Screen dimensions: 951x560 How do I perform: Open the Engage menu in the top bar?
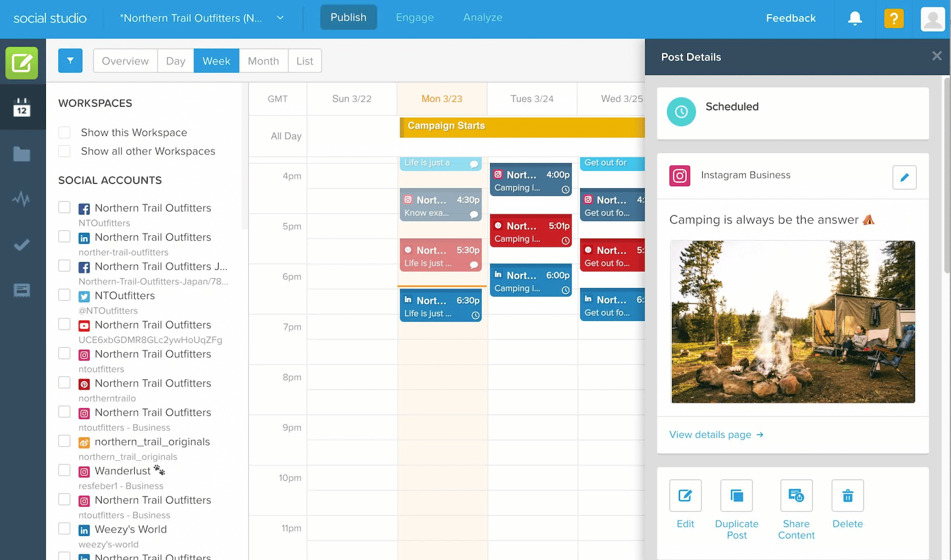415,18
